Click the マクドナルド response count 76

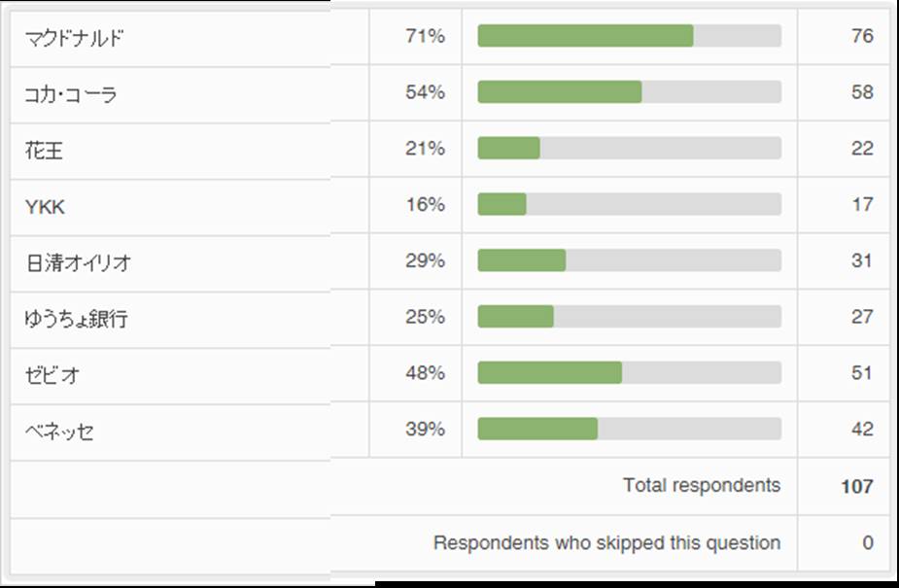861,37
